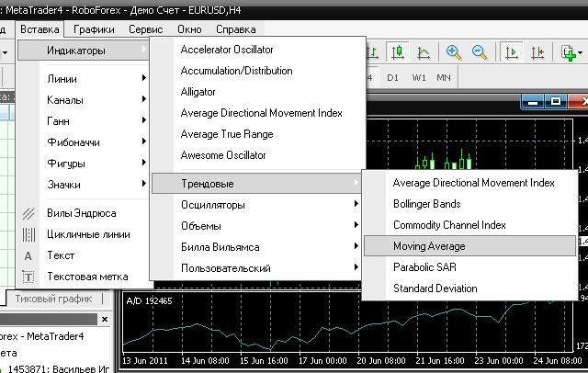This screenshot has width=588, height=373.
Task: Click the zoom in magnifier
Action: click(454, 52)
